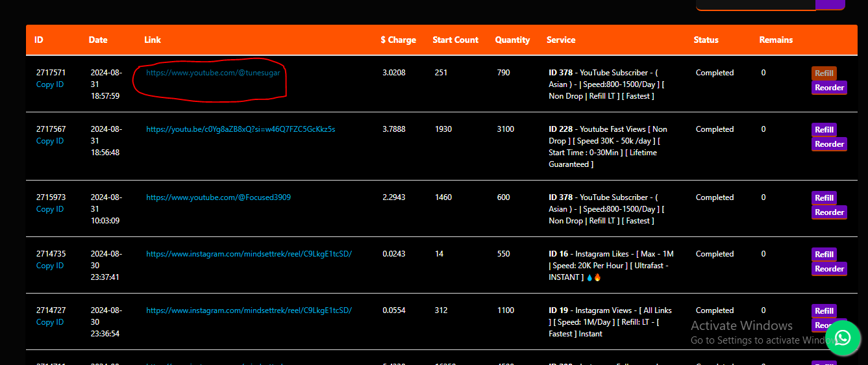Click charge value 3.0208

(x=394, y=73)
